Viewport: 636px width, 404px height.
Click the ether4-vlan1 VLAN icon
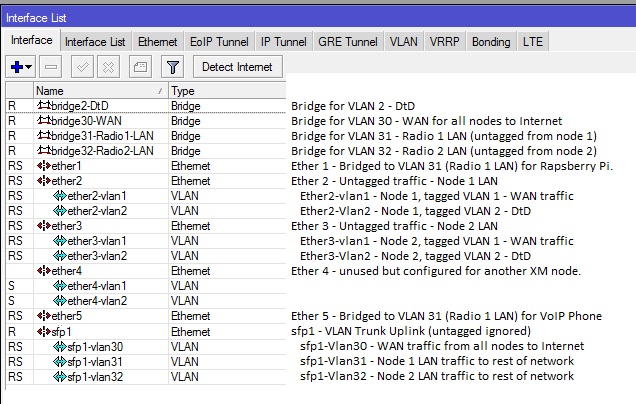click(59, 286)
